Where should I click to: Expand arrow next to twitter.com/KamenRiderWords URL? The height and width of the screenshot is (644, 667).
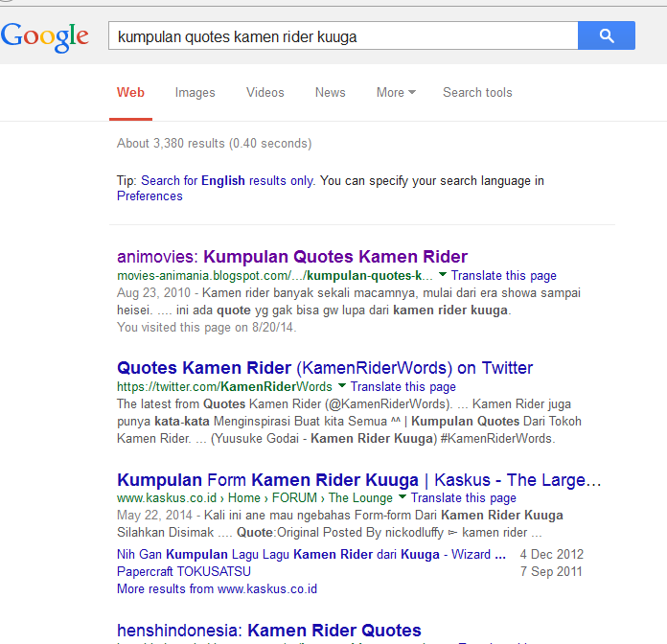341,385
